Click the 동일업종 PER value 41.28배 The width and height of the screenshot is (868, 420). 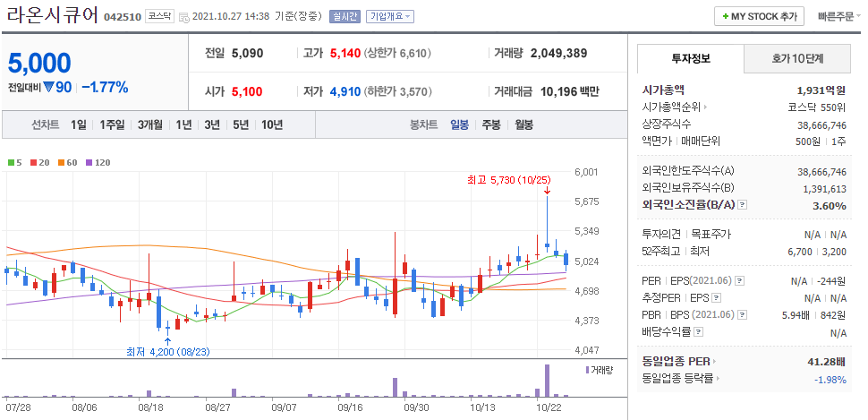(827, 363)
